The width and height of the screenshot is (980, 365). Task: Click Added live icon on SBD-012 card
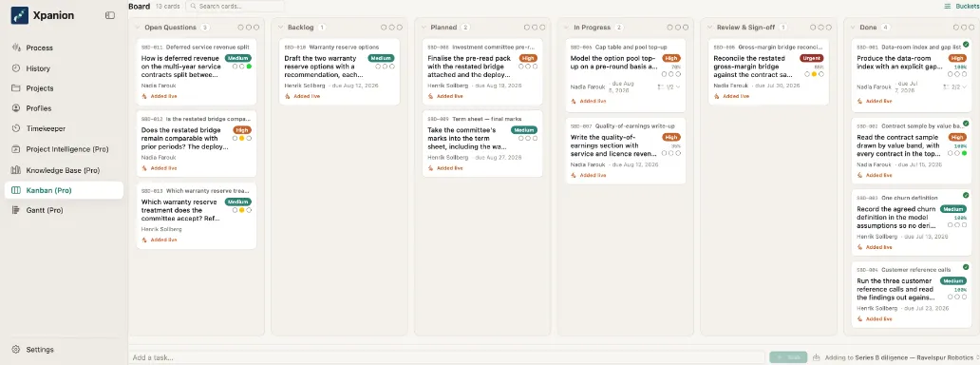143,168
